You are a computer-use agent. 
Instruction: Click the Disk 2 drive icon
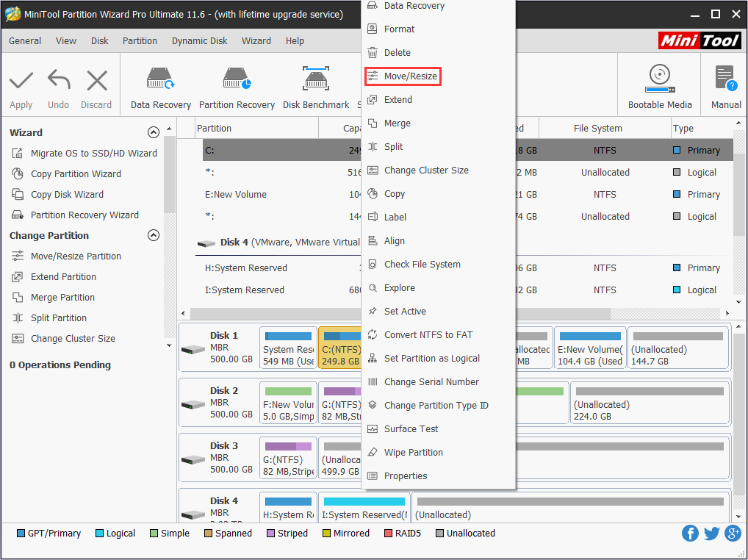(193, 404)
